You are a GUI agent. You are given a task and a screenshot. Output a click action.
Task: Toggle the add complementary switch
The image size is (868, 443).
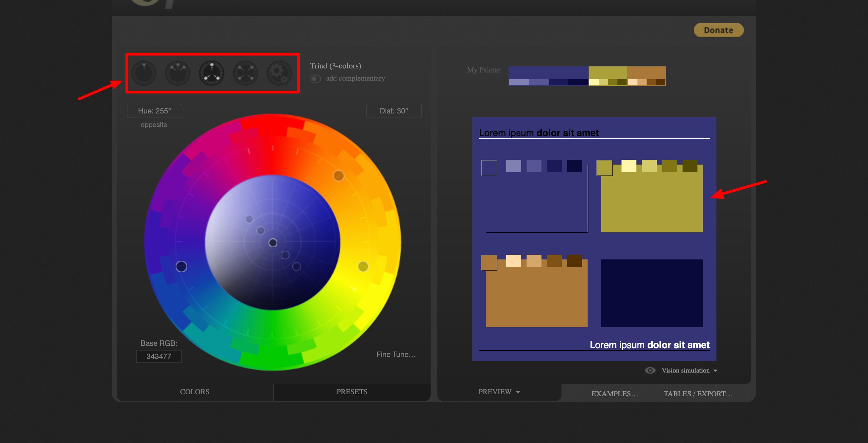315,79
